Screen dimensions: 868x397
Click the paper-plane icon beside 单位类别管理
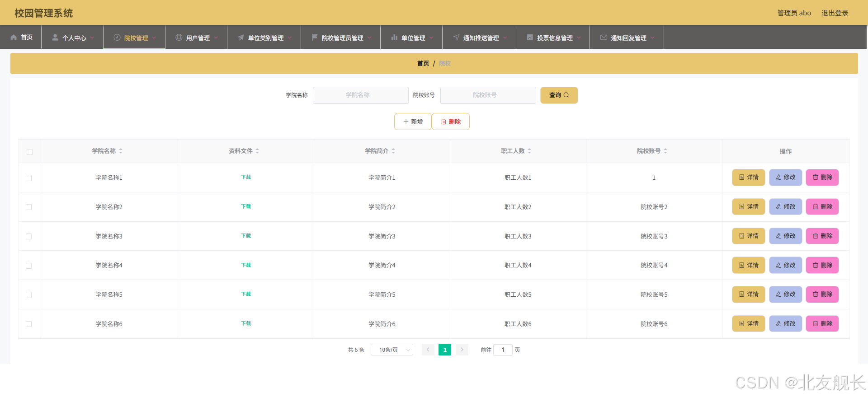click(241, 37)
